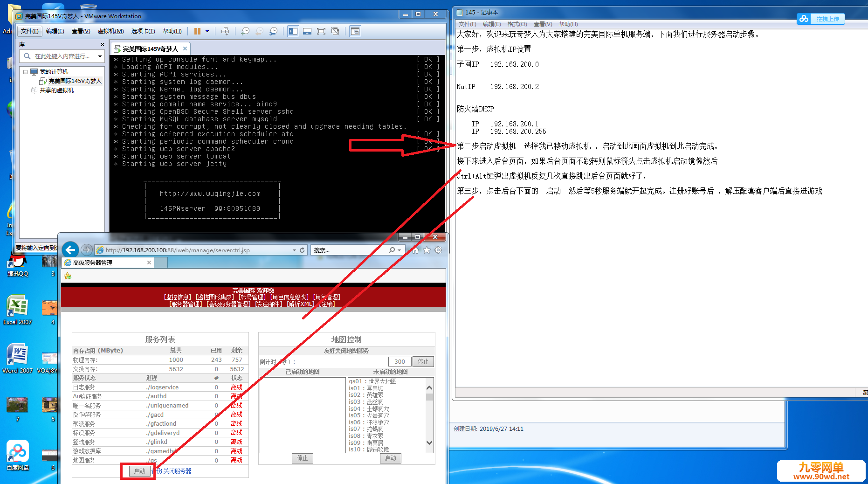Select gs01：世界大地图 in unstarted maps list

(x=373, y=381)
